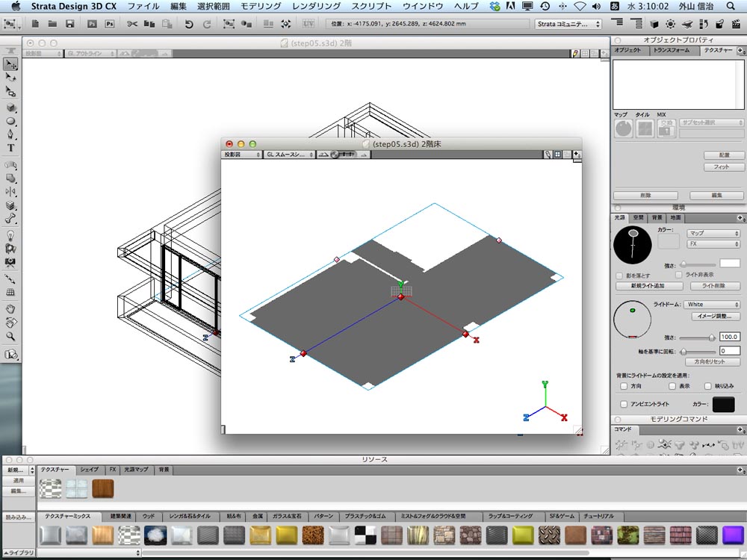Open the サブセット選択 dropdown
This screenshot has height=560, width=747.
[x=711, y=122]
